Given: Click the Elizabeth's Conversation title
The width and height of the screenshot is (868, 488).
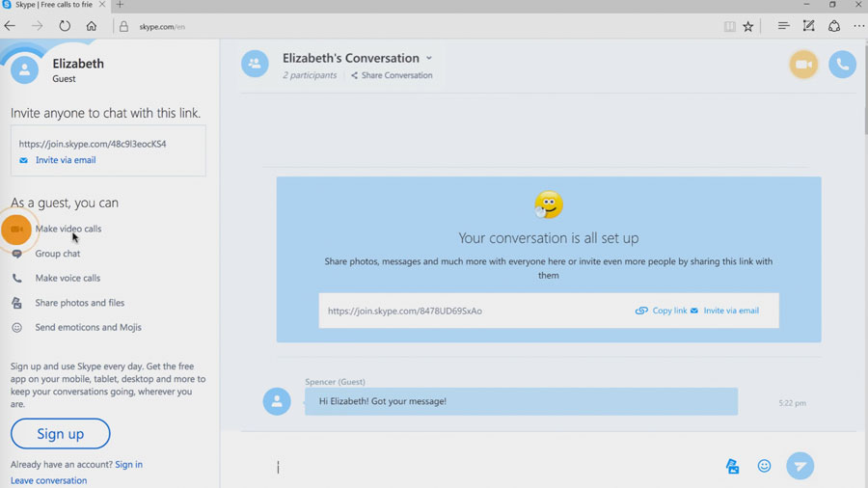Looking at the screenshot, I should point(351,58).
